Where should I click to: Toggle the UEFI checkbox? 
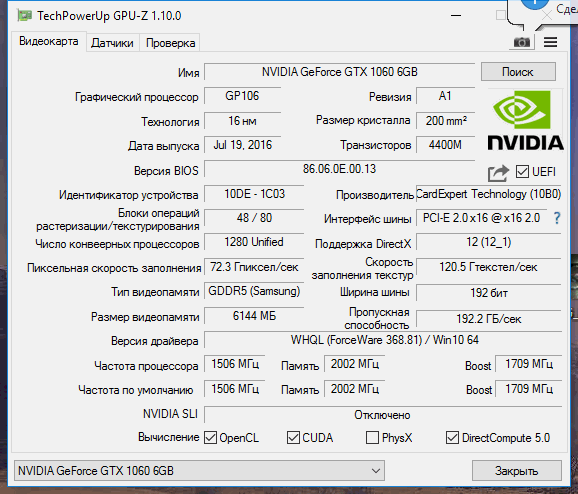point(522,171)
